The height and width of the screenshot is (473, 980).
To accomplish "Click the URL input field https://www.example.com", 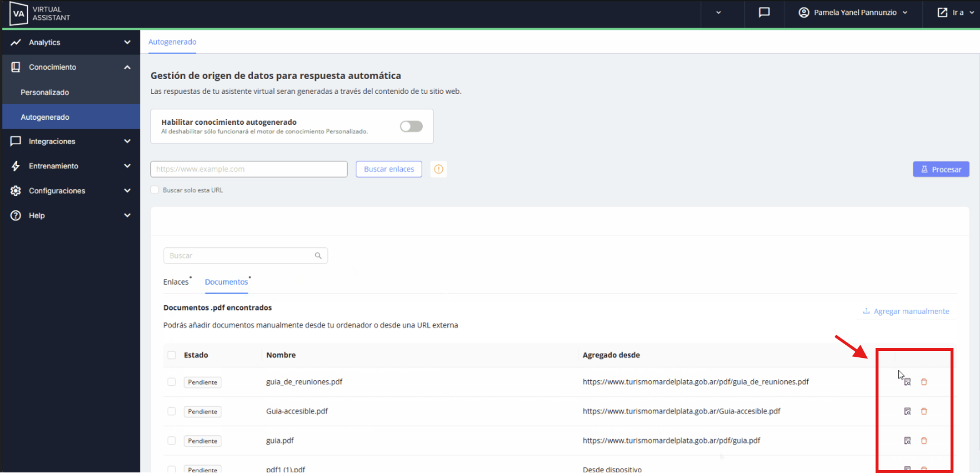I will [x=249, y=169].
